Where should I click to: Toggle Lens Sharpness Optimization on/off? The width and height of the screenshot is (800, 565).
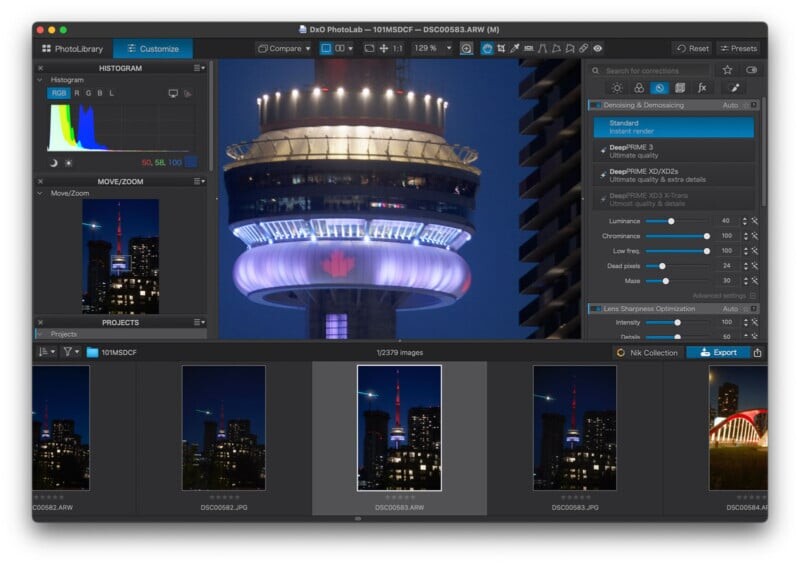point(596,309)
